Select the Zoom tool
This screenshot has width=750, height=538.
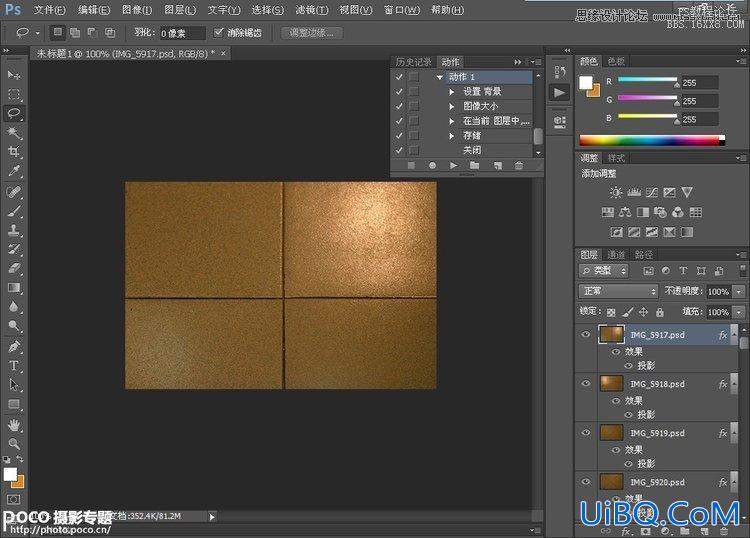(14, 444)
